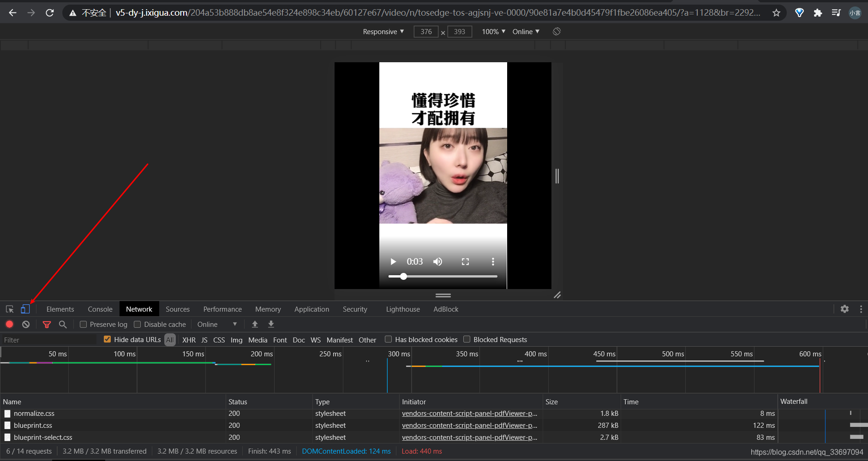Check Has blocked cookies
The width and height of the screenshot is (868, 461).
coord(388,339)
